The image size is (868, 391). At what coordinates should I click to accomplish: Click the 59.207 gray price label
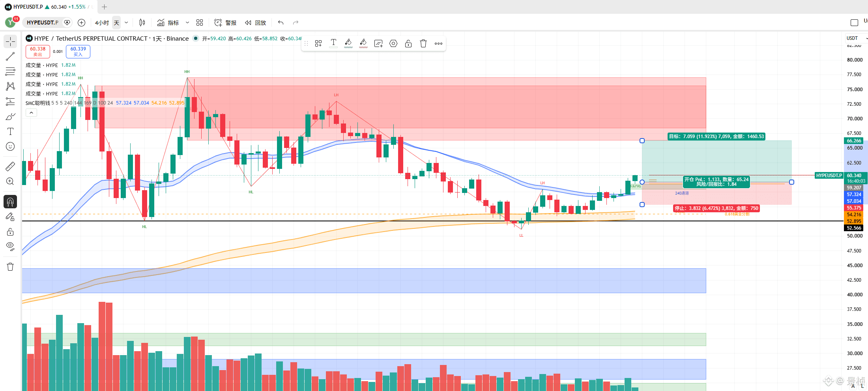point(854,188)
